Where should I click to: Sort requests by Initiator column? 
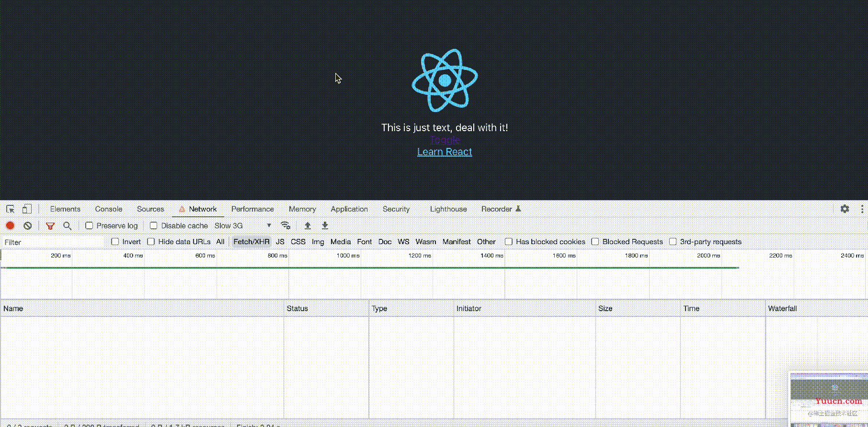pyautogui.click(x=525, y=308)
